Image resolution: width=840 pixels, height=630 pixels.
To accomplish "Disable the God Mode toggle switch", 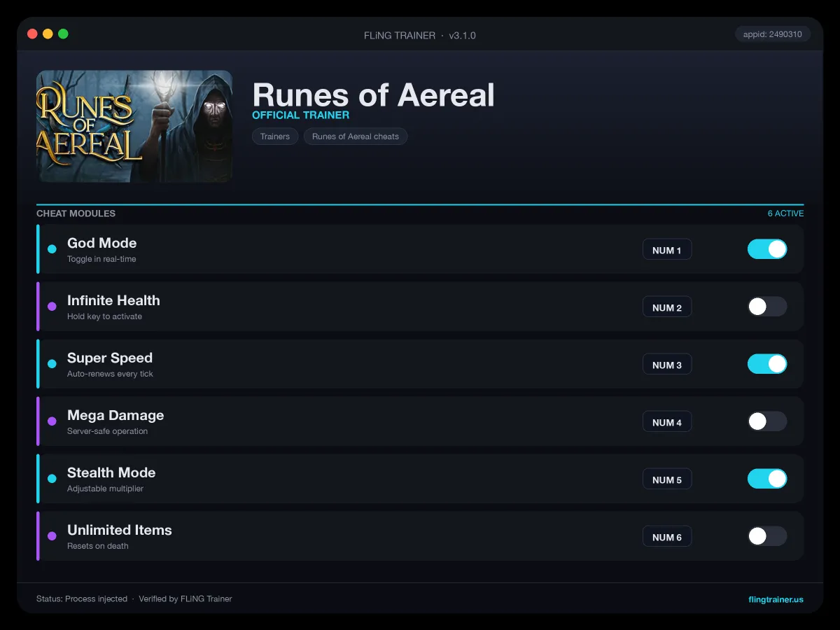I will point(767,249).
